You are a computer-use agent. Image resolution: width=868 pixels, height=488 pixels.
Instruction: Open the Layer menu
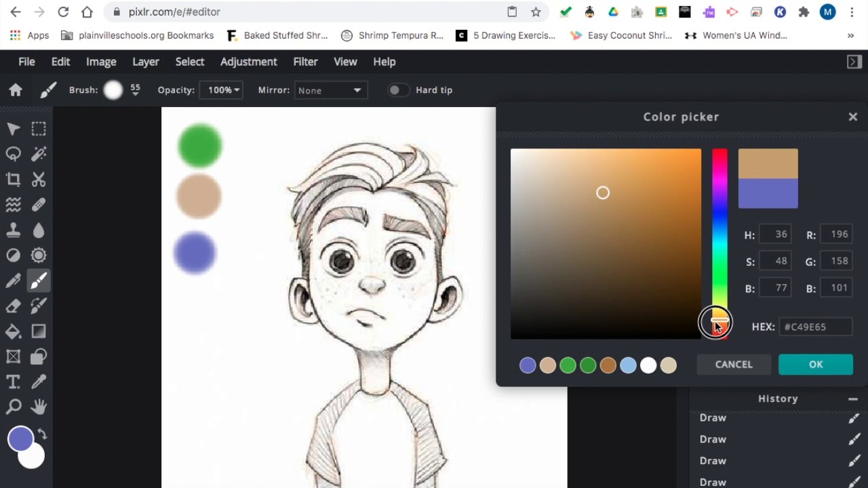pyautogui.click(x=146, y=62)
